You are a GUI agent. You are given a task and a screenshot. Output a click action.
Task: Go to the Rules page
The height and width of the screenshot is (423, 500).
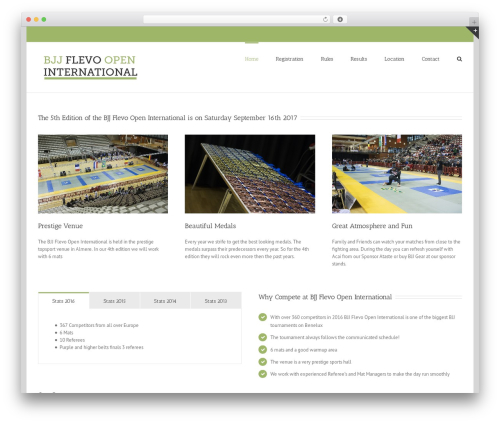(327, 59)
